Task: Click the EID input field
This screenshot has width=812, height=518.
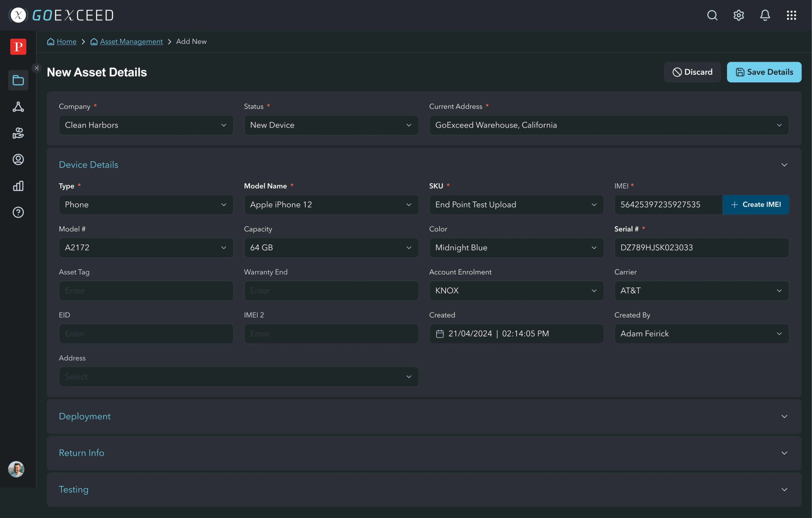Action: pyautogui.click(x=146, y=334)
